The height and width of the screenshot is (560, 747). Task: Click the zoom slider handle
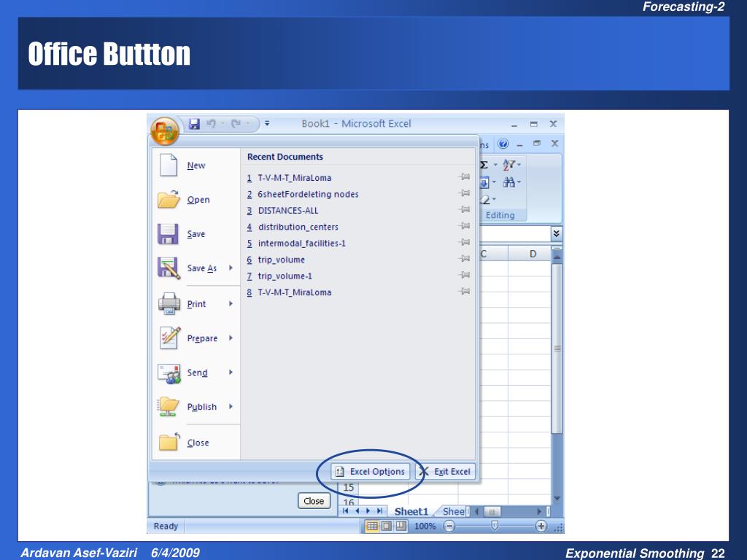click(495, 526)
